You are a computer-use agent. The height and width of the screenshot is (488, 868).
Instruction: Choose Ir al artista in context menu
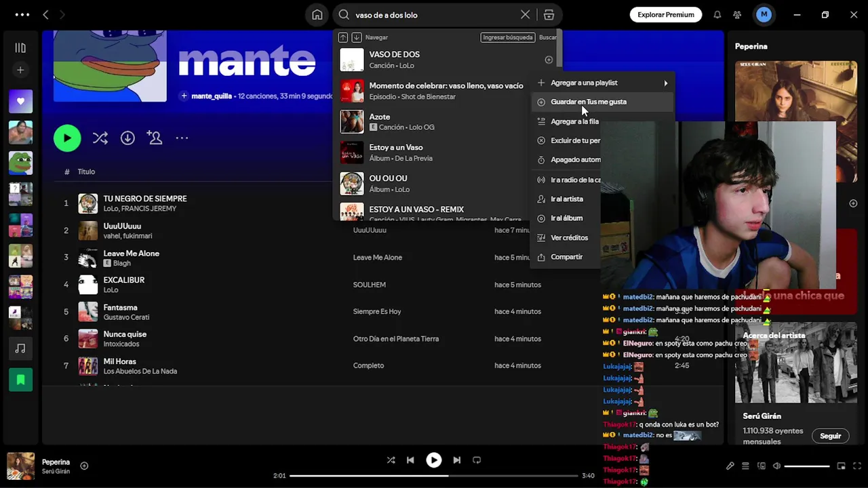(x=567, y=199)
